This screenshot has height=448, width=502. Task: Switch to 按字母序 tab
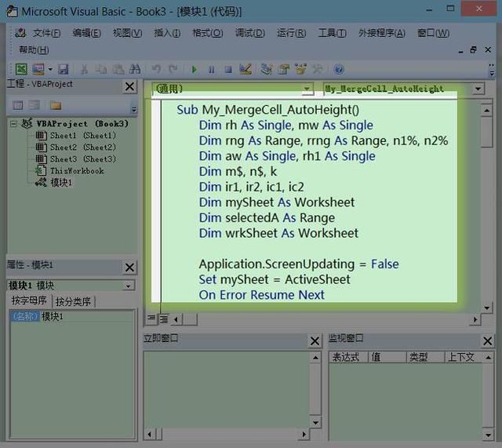(29, 300)
